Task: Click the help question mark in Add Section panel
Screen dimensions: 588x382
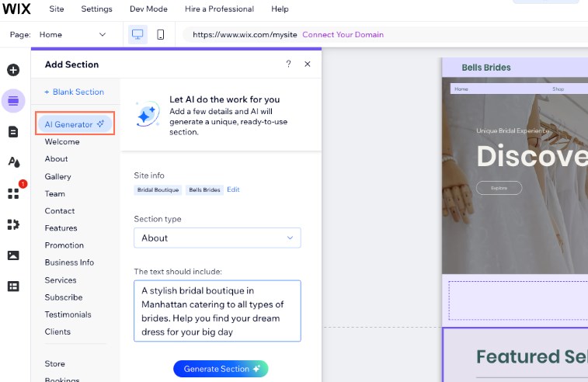Action: tap(288, 64)
